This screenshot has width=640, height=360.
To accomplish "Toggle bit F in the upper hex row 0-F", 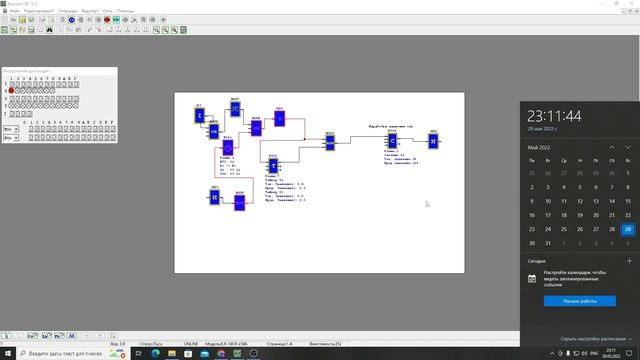I will pos(113,129).
